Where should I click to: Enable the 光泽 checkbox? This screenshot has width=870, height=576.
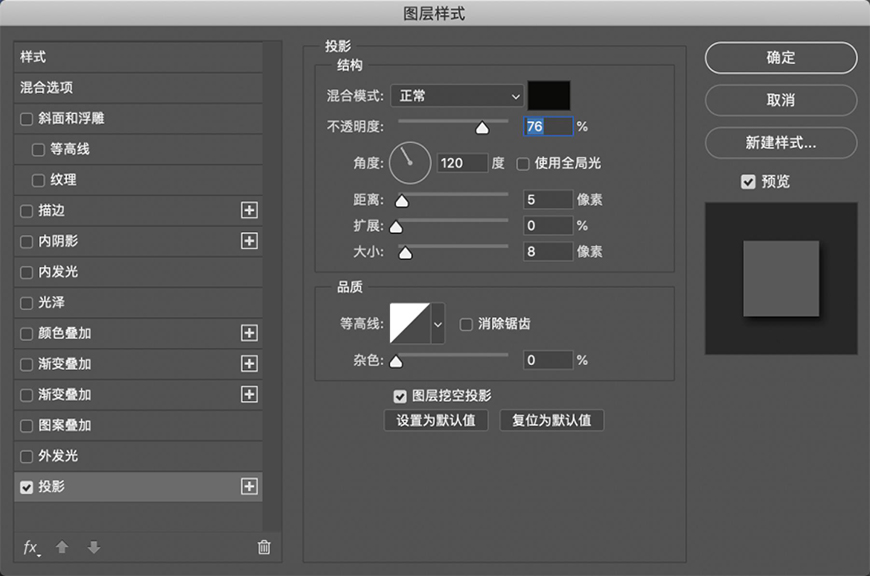(x=26, y=303)
